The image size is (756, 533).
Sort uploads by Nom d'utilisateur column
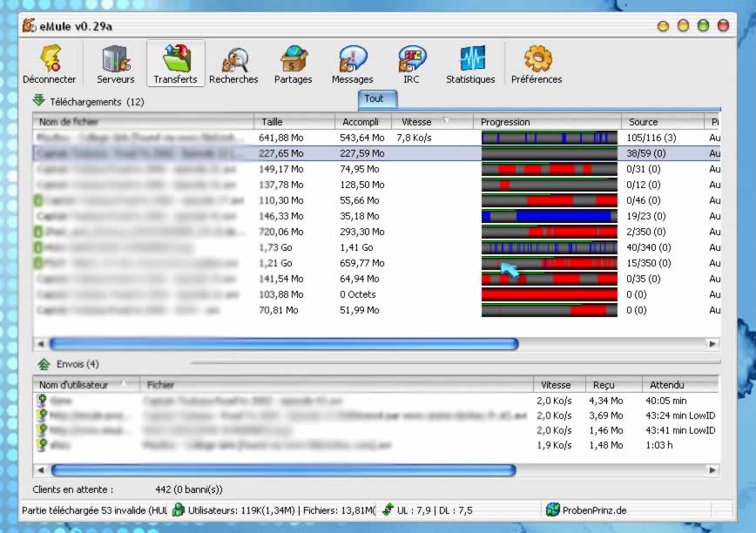(86, 385)
